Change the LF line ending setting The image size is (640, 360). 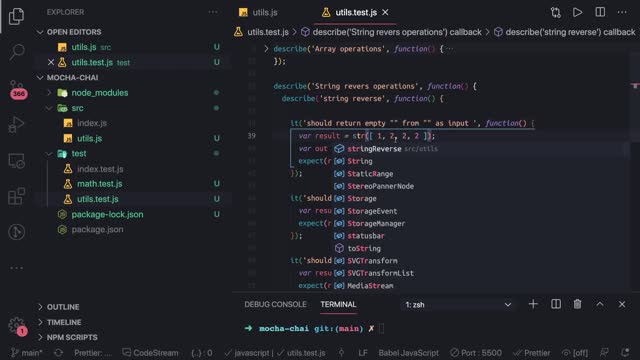coord(363,353)
